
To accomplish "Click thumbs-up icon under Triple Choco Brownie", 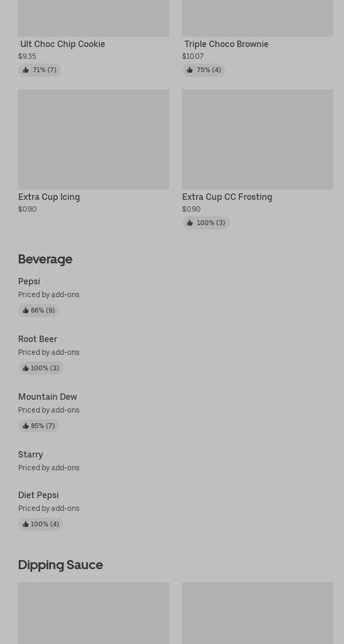I will (x=190, y=70).
